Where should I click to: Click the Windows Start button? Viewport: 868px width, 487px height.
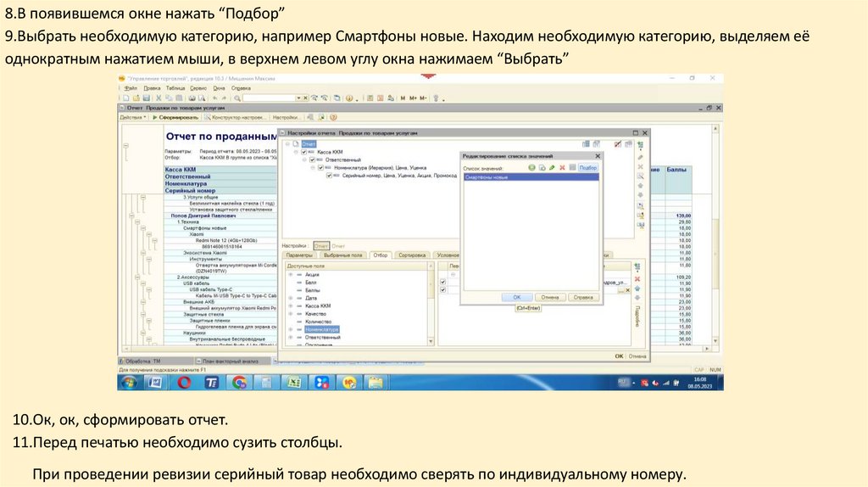(x=130, y=383)
